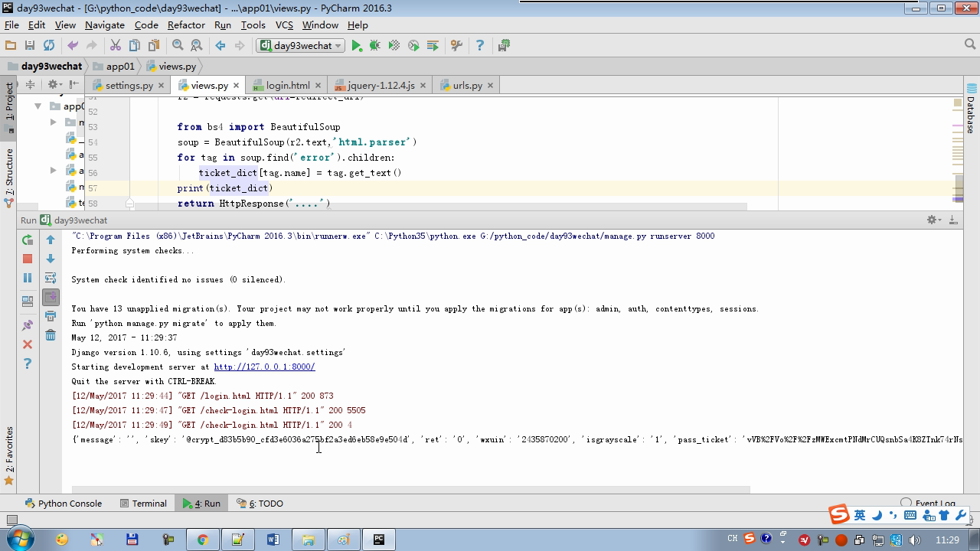The width and height of the screenshot is (980, 551).
Task: Stop the running Django server
Action: [x=28, y=259]
